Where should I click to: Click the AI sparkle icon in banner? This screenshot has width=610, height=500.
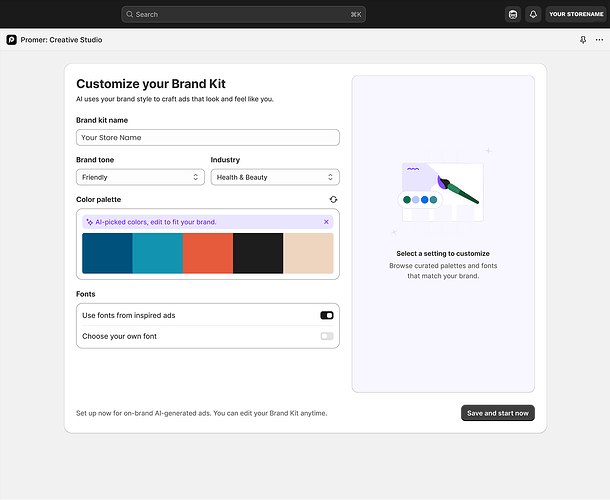pos(89,222)
